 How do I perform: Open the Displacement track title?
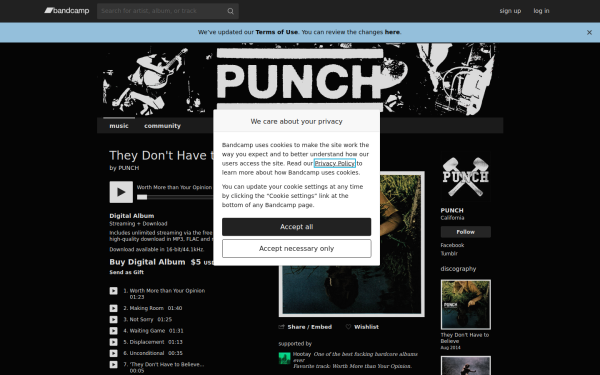click(x=147, y=342)
